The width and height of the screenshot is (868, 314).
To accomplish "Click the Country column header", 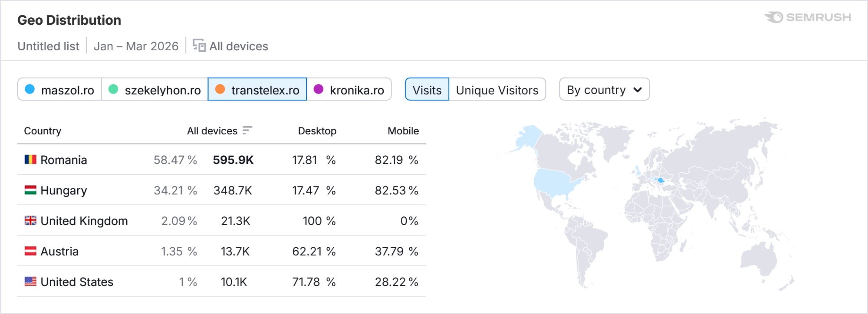I will (43, 131).
